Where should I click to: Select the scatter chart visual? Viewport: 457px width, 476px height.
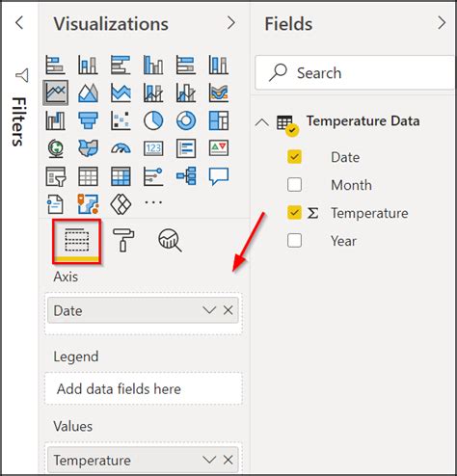pyautogui.click(x=121, y=120)
